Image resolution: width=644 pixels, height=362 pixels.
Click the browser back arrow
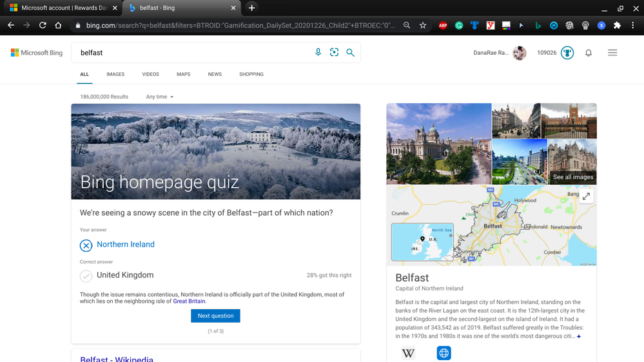pos(11,26)
